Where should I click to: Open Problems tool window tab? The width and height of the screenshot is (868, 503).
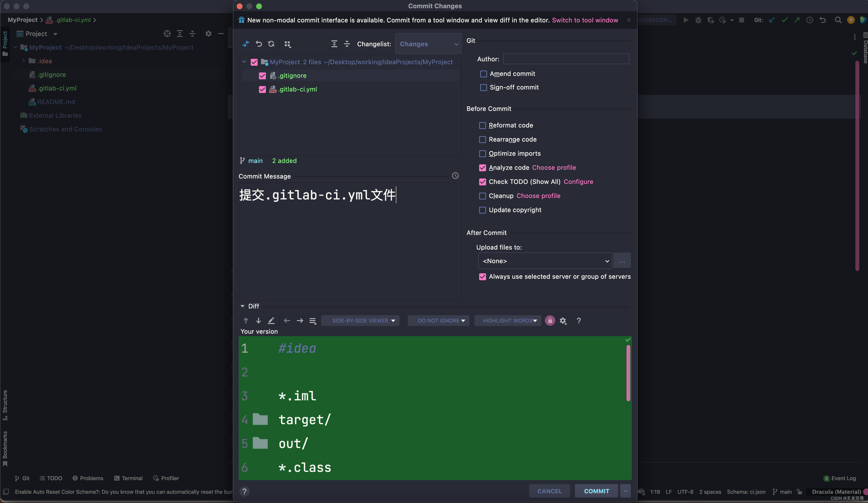coord(88,478)
